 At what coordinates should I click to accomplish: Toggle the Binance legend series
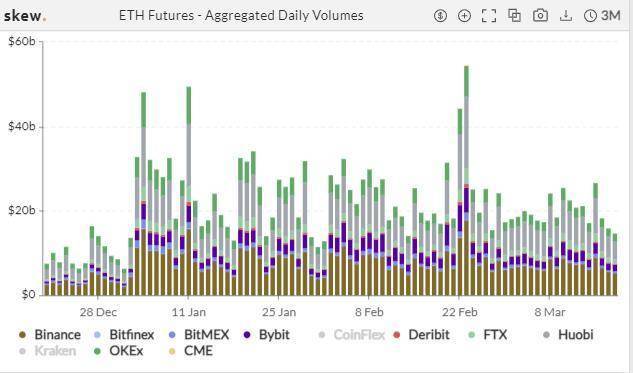pos(50,335)
